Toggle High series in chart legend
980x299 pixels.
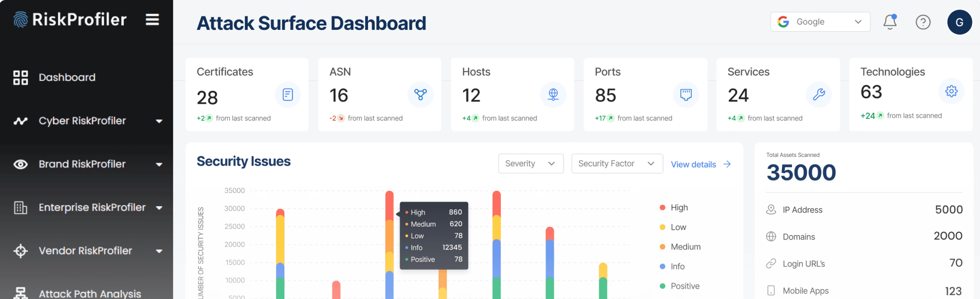point(674,208)
